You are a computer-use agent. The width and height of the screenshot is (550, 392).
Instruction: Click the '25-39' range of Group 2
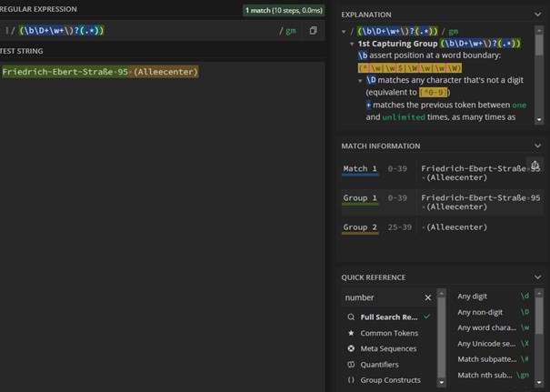tap(399, 227)
